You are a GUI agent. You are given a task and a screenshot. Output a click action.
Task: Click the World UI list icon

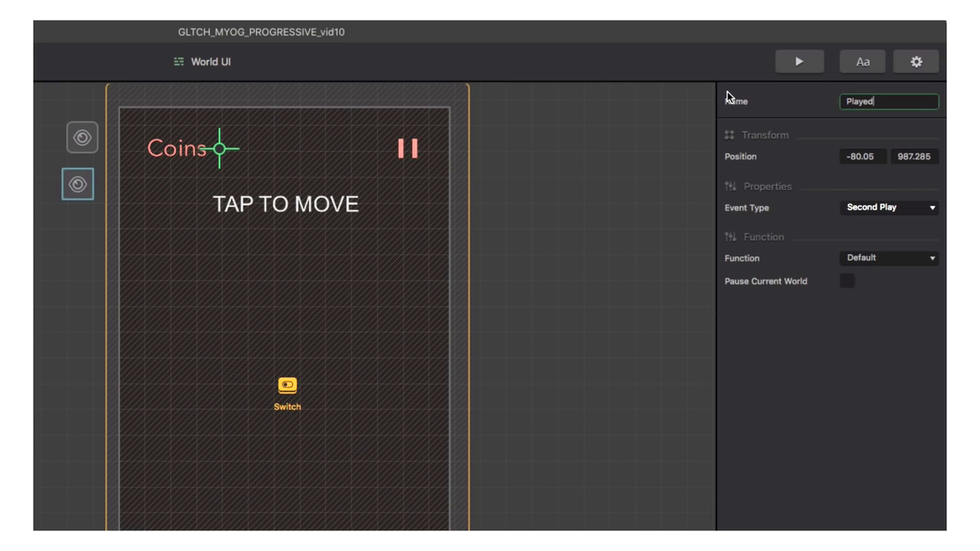click(178, 62)
